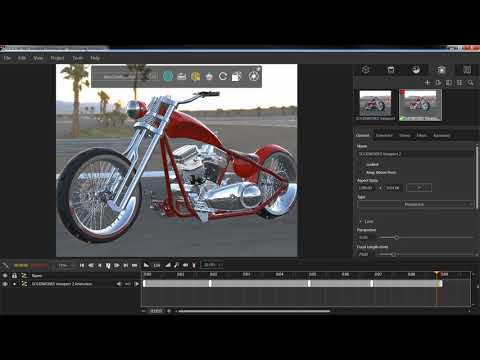
Task: Toggle the lock icon in timeline header
Action: (x=14, y=276)
